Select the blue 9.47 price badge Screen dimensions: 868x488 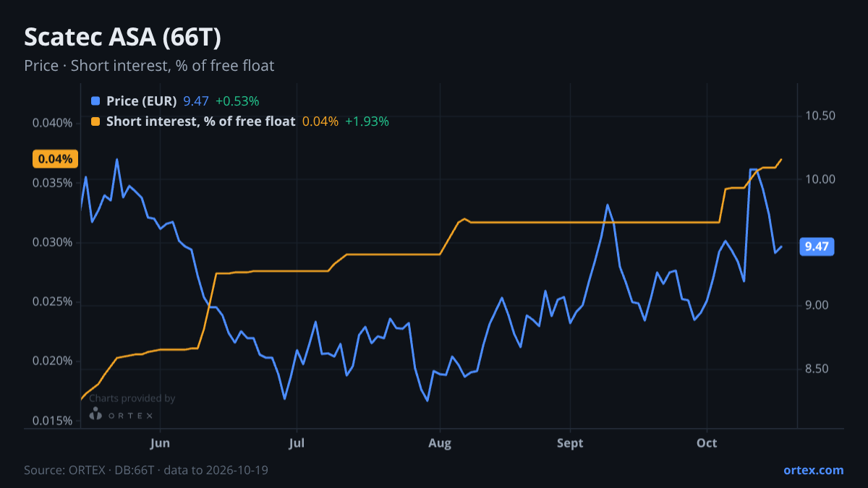(x=817, y=247)
